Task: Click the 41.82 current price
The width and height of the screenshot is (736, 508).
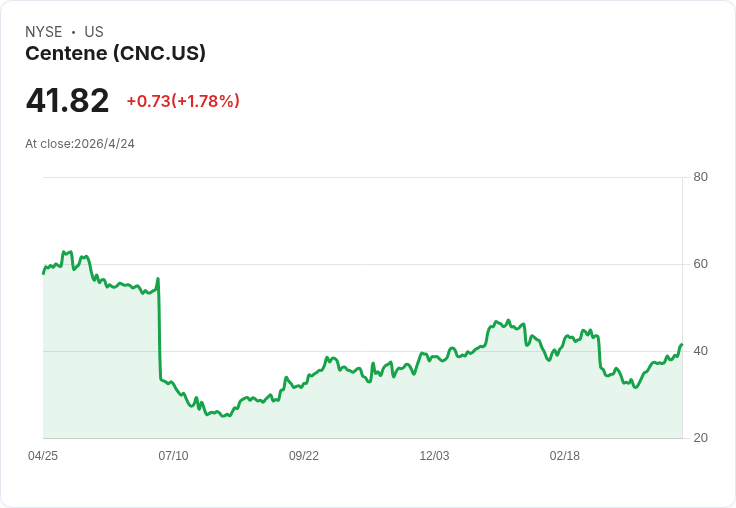Action: tap(67, 100)
